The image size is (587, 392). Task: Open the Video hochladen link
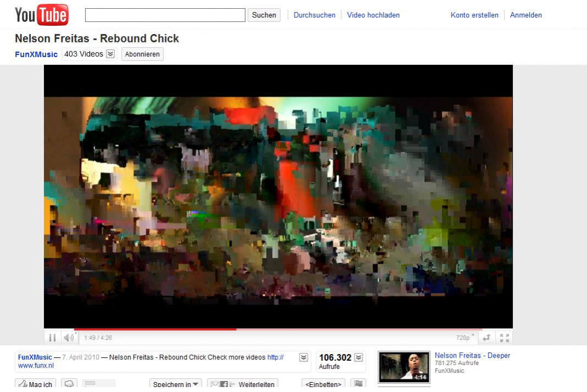pyautogui.click(x=373, y=15)
